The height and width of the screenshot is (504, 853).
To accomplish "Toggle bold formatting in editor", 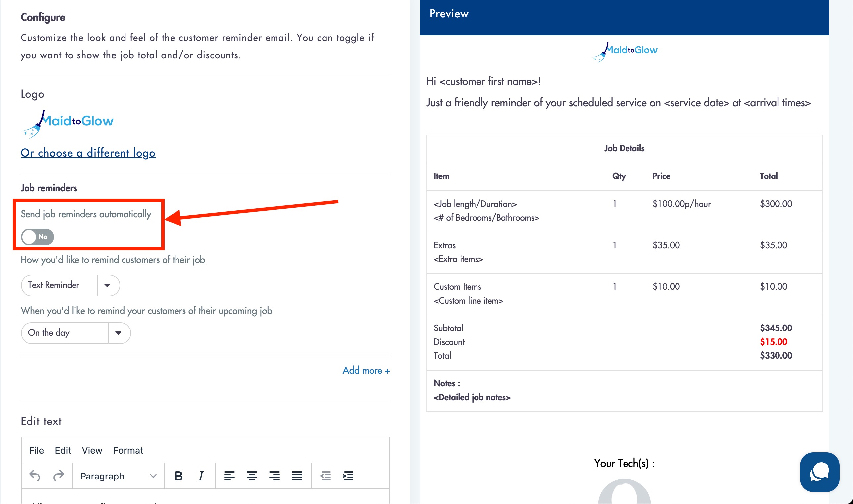I will click(178, 476).
